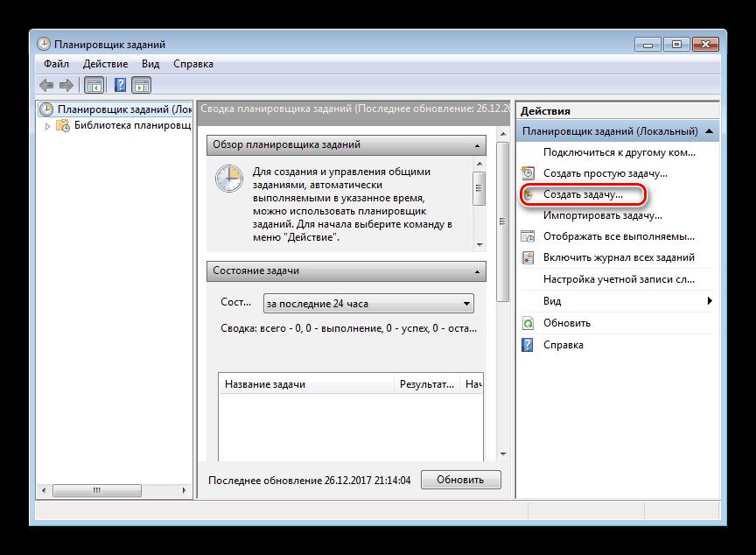Screen dimensions: 756x555
Task: Collapse the 'Обзор планировщика заданий' section
Action: pyautogui.click(x=478, y=145)
